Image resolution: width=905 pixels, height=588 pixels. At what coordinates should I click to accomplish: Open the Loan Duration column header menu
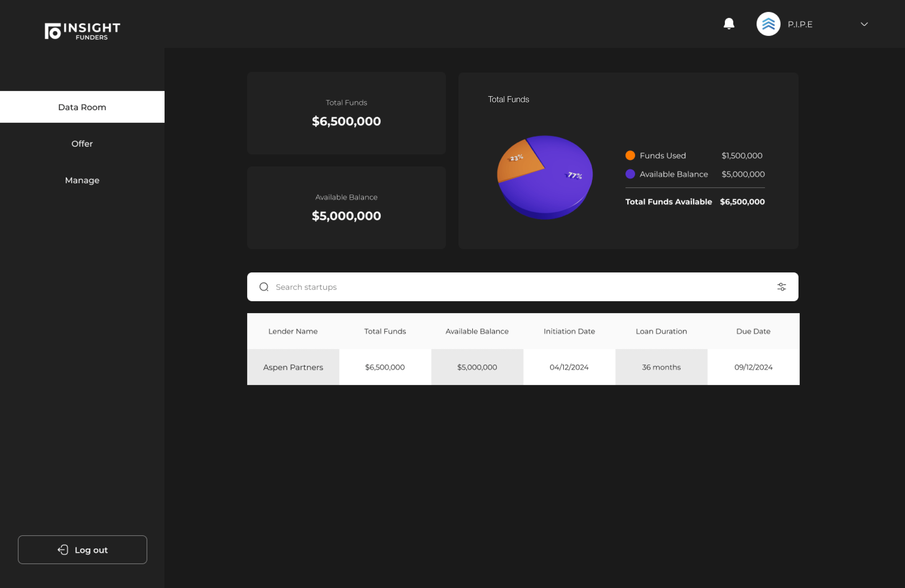point(661,331)
